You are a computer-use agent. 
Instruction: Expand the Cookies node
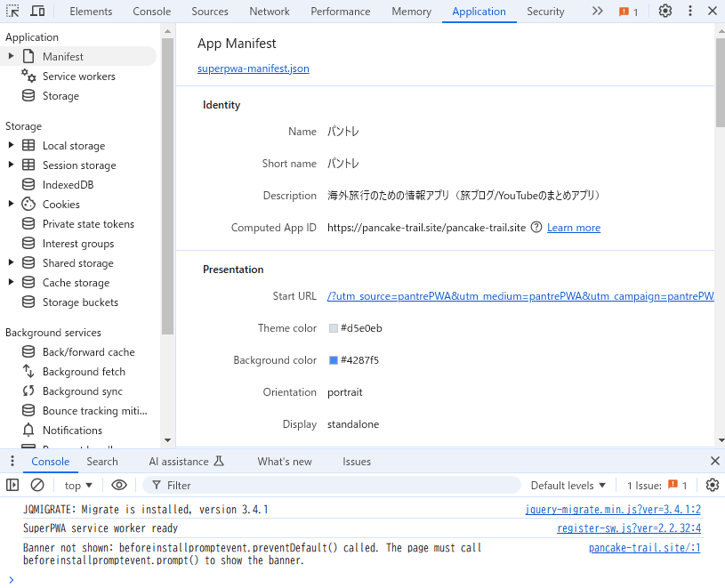(x=11, y=205)
